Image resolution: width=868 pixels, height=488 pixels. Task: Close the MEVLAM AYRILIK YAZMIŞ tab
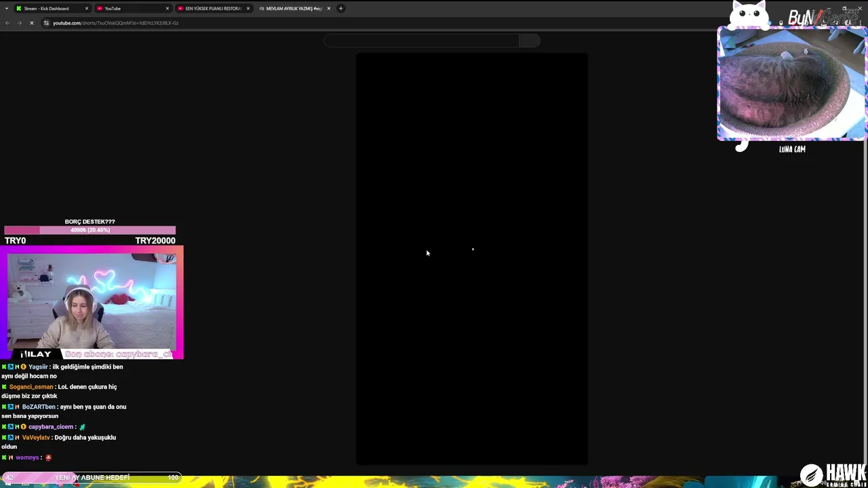(328, 8)
